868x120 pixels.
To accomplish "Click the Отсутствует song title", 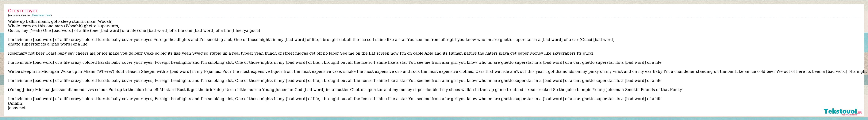I will click(23, 11).
